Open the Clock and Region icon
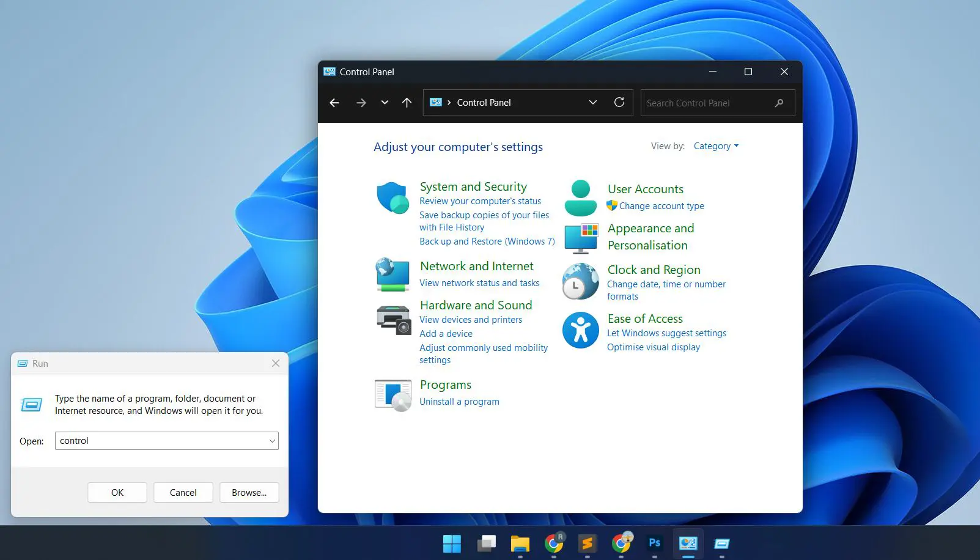The image size is (980, 560). pos(580,281)
